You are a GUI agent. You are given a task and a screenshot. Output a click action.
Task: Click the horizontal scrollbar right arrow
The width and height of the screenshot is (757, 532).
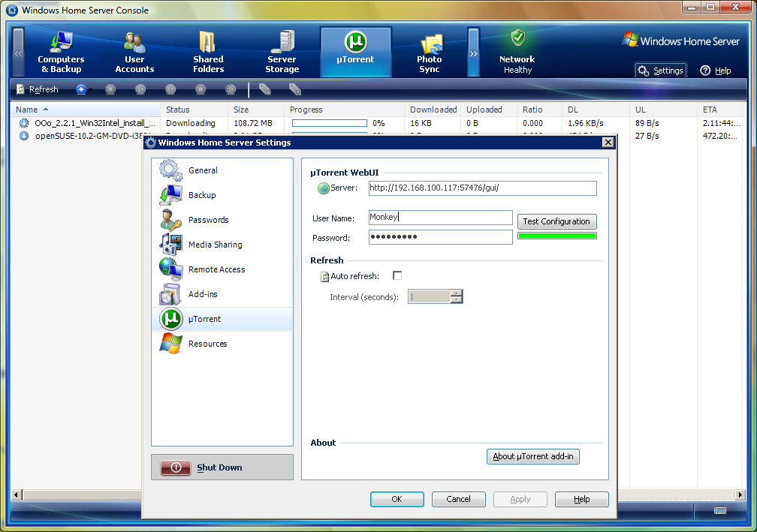(x=740, y=494)
